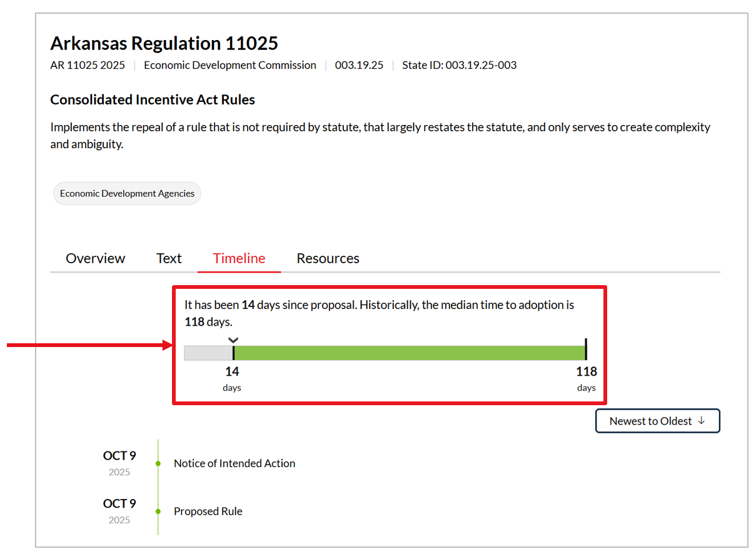Click the Economic Development Commission agency name
Viewport: 756px width, 559px height.
pos(229,65)
